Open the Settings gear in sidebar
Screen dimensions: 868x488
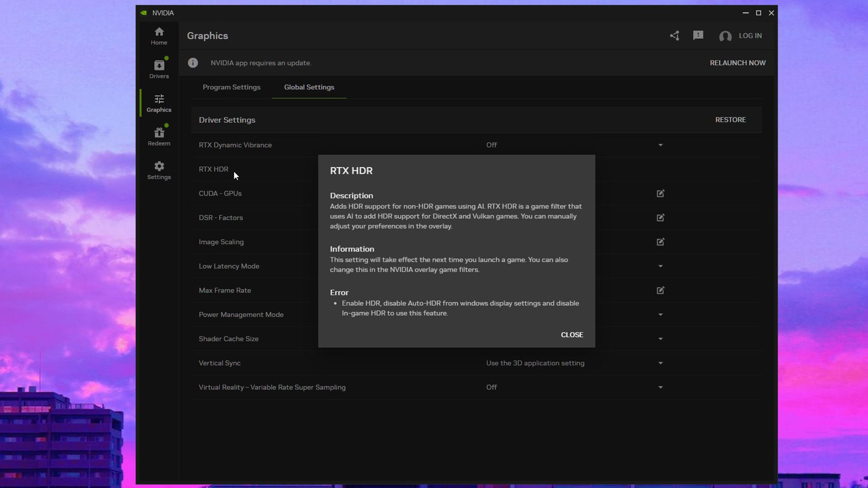[159, 170]
